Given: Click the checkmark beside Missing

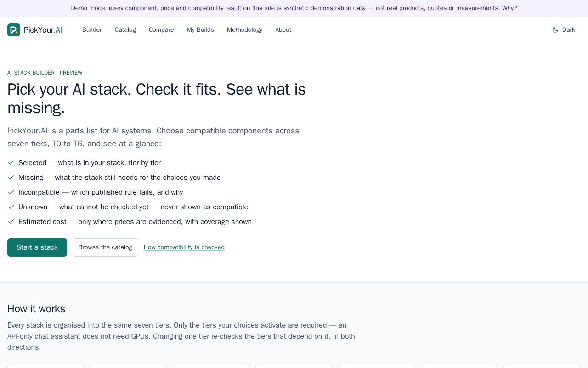Looking at the screenshot, I should (x=11, y=178).
